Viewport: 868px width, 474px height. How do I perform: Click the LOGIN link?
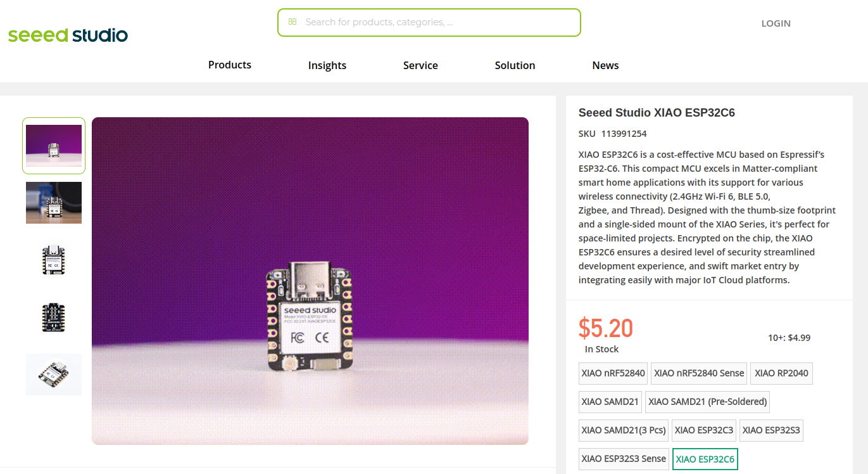[776, 23]
